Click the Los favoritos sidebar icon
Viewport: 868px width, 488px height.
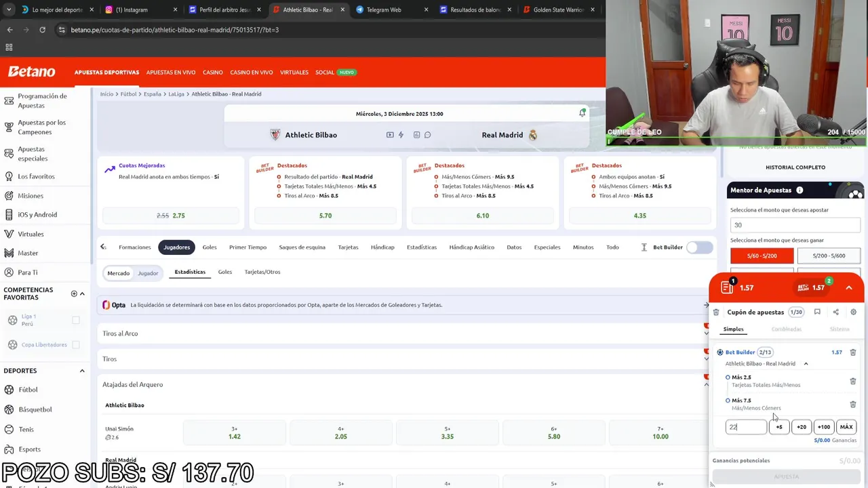pos(9,176)
